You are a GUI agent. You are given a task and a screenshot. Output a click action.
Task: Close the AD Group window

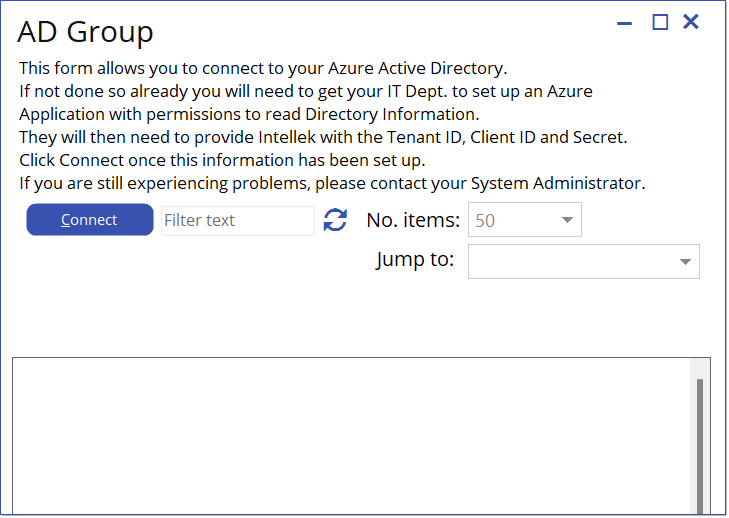(691, 21)
